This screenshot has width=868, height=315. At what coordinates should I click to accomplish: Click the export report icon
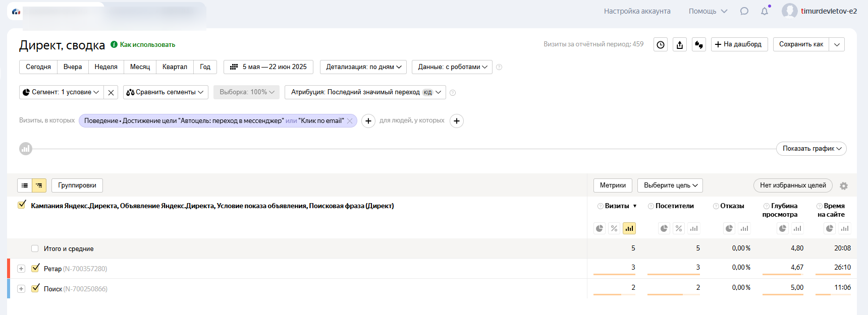[x=680, y=44]
